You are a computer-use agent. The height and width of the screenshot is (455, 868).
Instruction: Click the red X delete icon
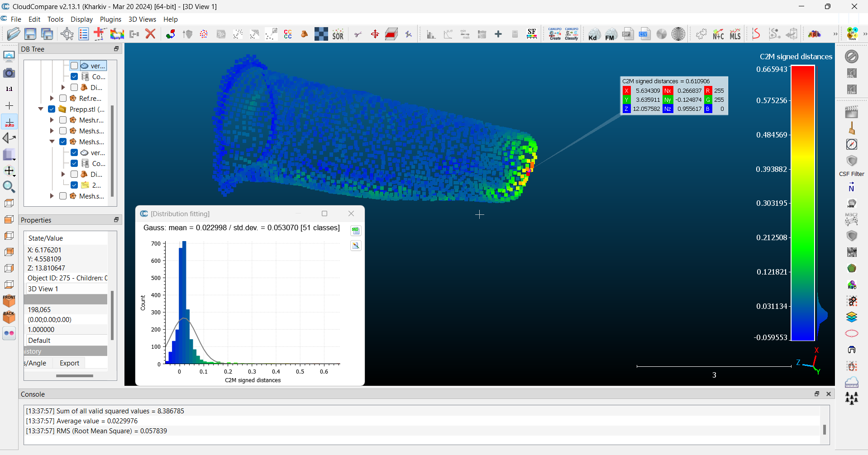[x=151, y=34]
